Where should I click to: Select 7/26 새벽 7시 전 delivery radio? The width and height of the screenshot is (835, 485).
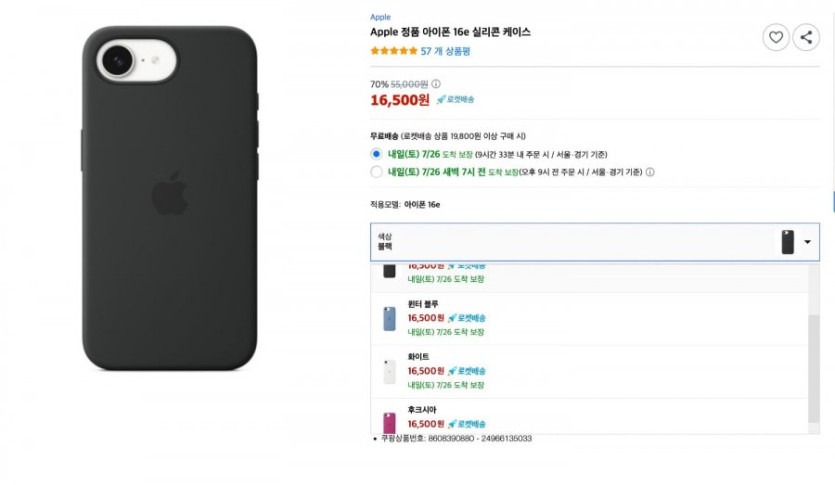coord(376,172)
